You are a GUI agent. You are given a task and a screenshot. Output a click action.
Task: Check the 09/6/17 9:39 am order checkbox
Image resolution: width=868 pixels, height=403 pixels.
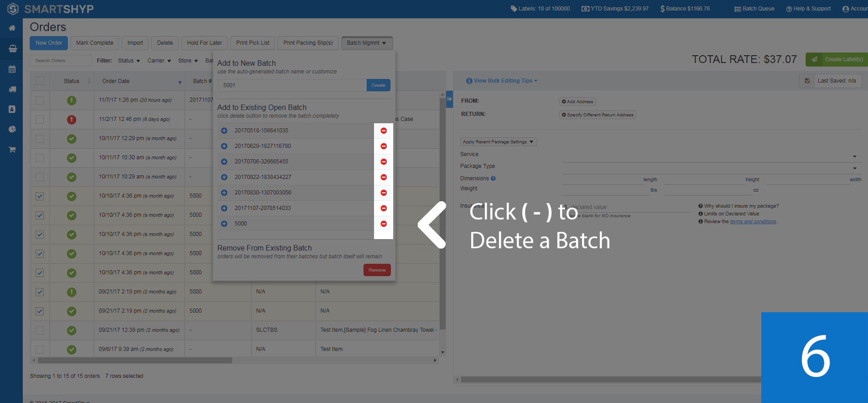pyautogui.click(x=40, y=350)
